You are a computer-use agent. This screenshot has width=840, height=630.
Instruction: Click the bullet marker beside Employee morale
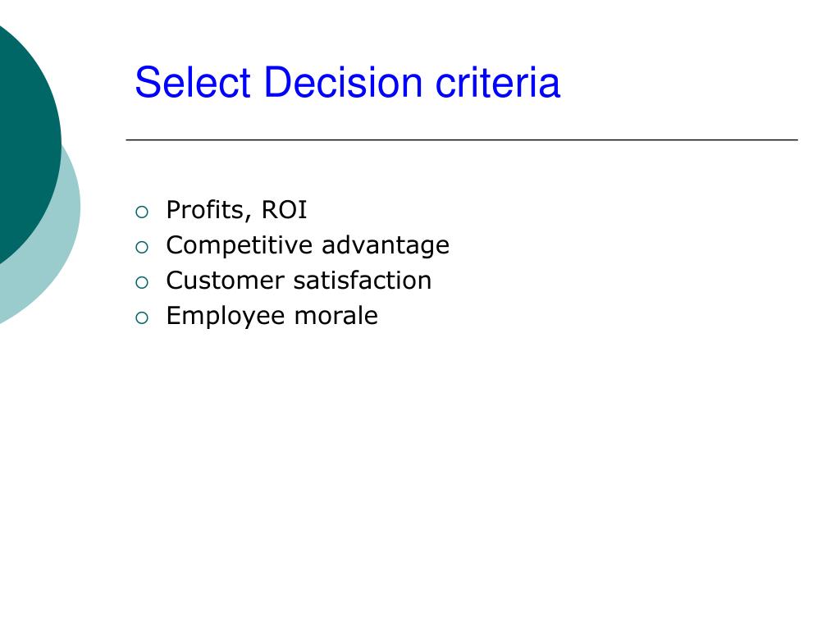pos(141,318)
